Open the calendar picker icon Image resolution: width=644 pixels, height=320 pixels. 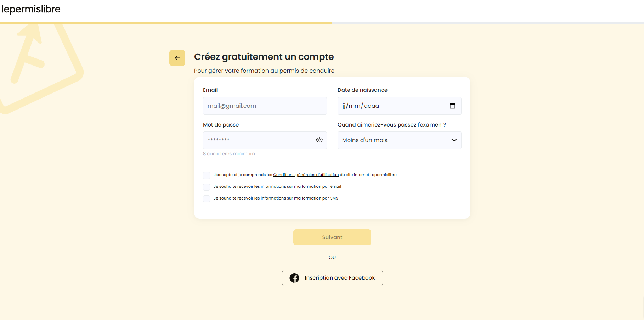(452, 106)
